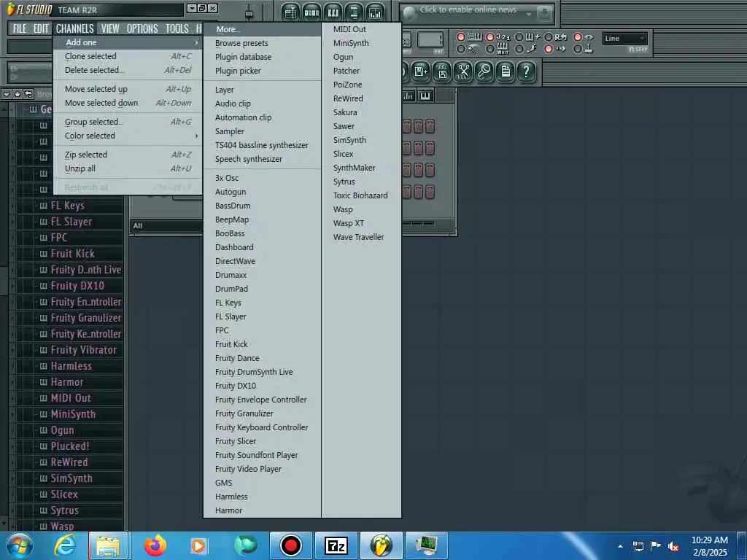Adjust the main volume slider

point(249,13)
